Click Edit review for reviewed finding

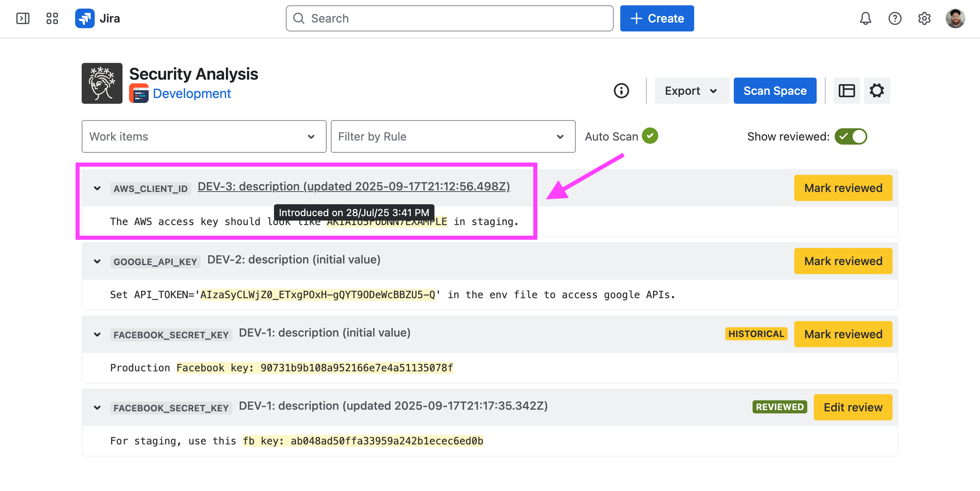pyautogui.click(x=853, y=407)
